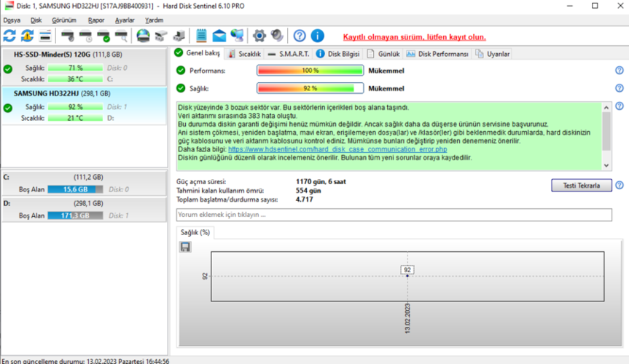Click the disk icon with green checkmark

pyautogui.click(x=103, y=36)
